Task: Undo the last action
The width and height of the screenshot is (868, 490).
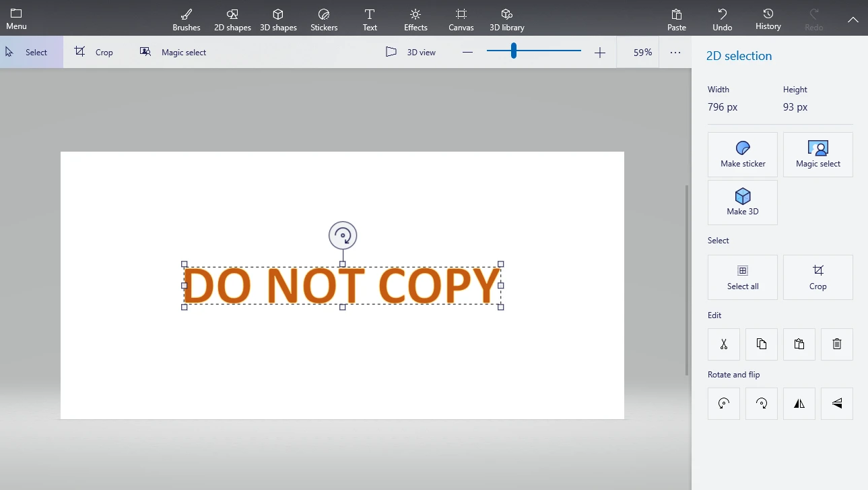Action: click(723, 19)
